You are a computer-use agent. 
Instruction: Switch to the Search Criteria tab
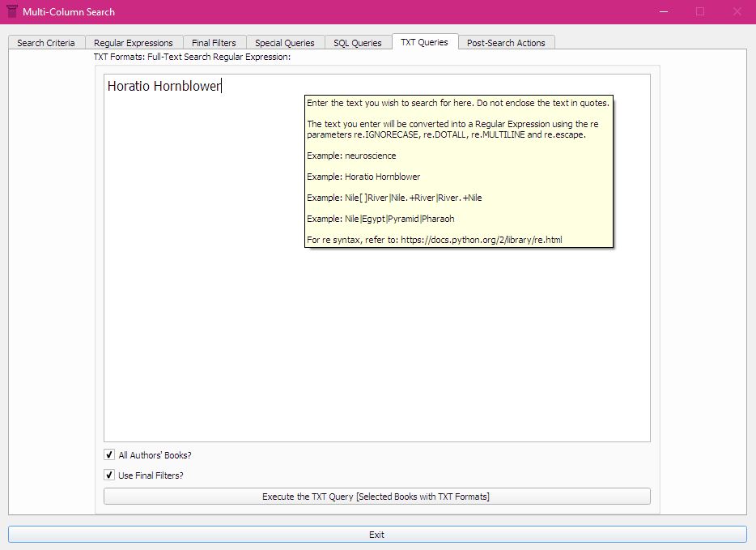46,43
